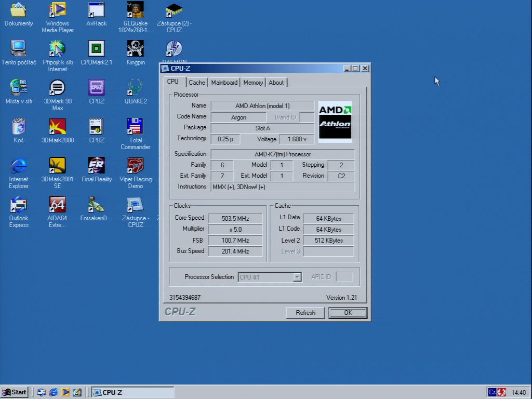The height and width of the screenshot is (399, 532).
Task: Open Tento počítač icon
Action: pos(18,48)
